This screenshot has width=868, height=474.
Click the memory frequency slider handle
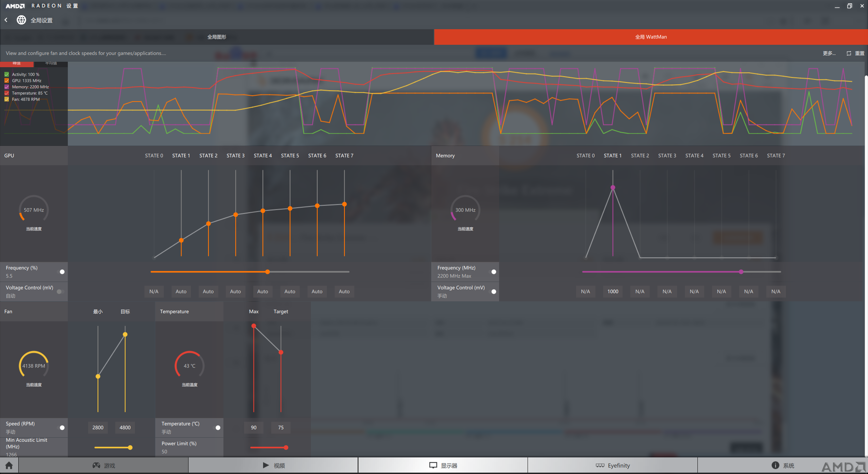[x=741, y=272]
